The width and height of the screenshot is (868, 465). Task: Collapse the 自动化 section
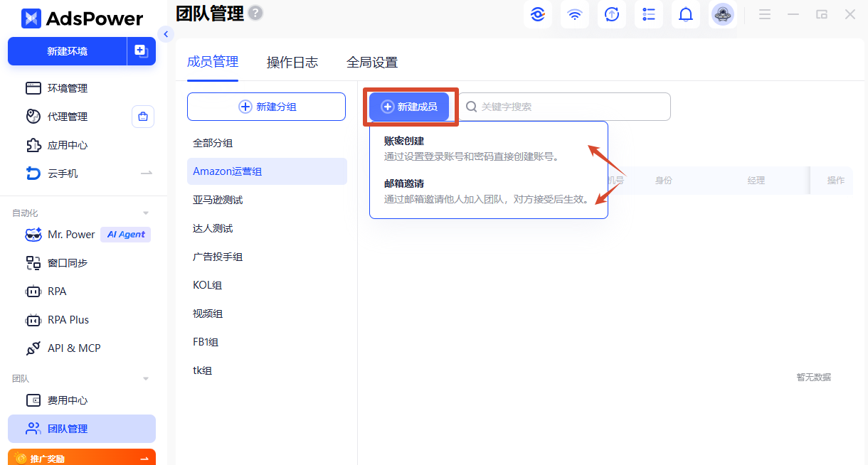[146, 213]
